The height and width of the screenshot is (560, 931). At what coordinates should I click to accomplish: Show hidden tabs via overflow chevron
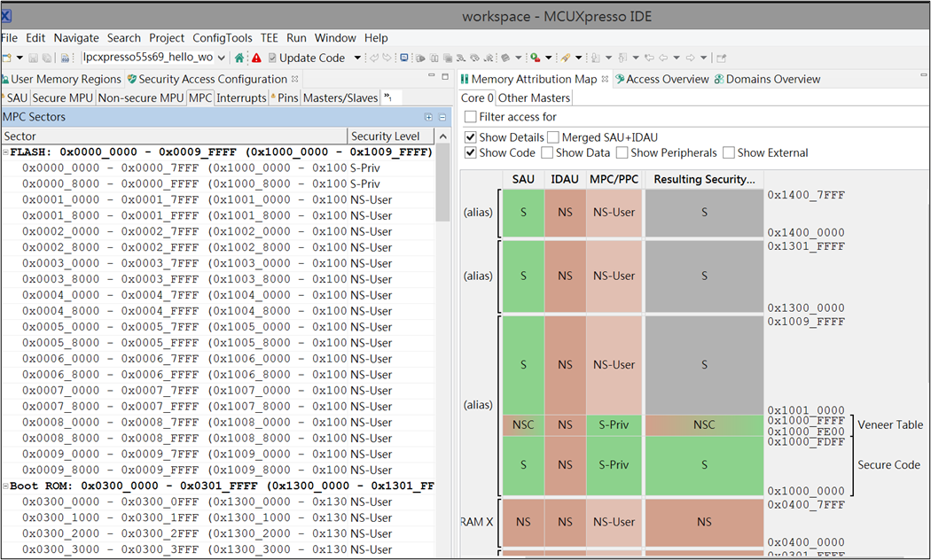tap(387, 97)
